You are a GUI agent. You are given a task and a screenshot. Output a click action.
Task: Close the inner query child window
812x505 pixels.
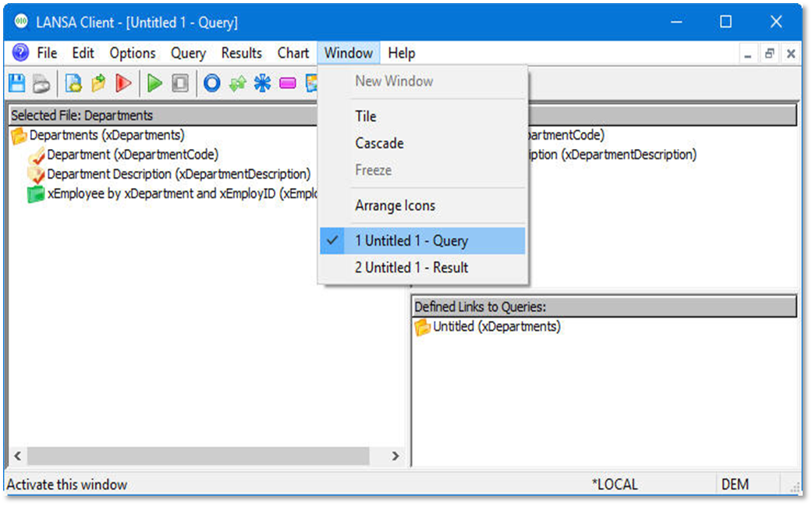coord(791,53)
